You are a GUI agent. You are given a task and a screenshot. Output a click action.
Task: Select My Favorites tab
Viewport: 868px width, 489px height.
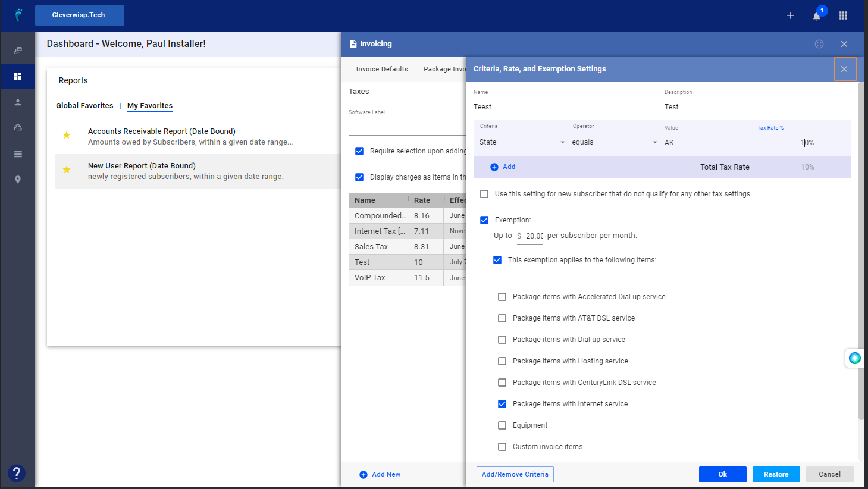[150, 106]
